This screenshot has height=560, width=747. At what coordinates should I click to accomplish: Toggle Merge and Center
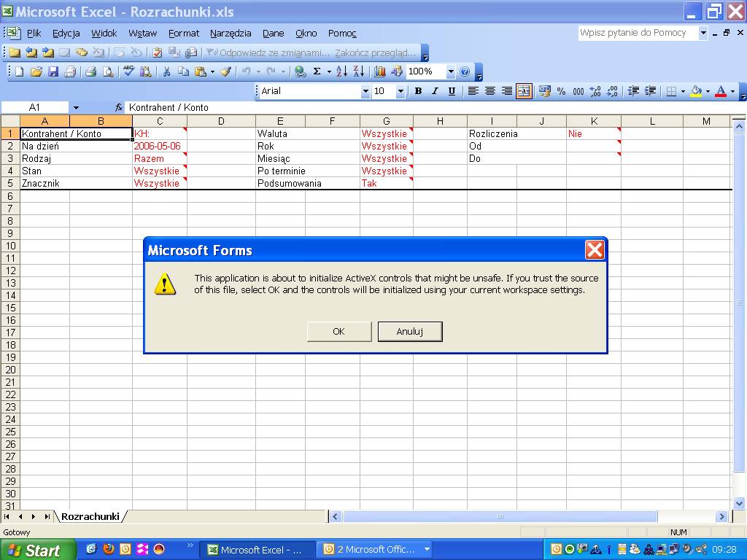click(524, 91)
